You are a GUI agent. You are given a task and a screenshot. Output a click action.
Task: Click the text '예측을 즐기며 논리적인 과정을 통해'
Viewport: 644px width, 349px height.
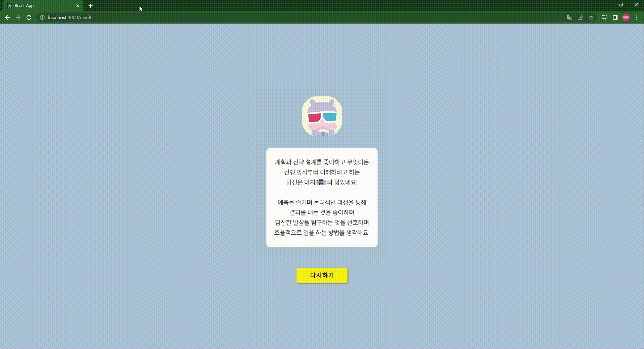322,202
